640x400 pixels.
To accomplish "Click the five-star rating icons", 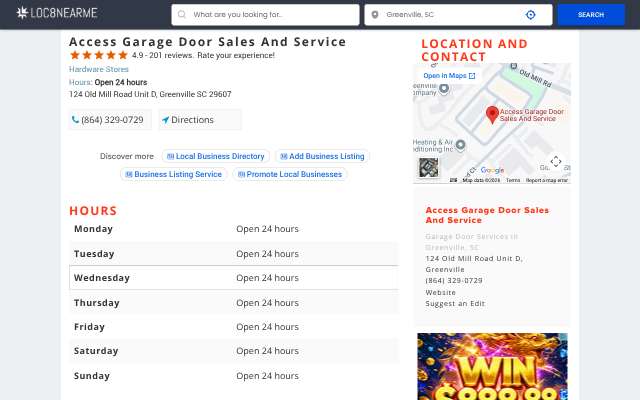I will 99,55.
